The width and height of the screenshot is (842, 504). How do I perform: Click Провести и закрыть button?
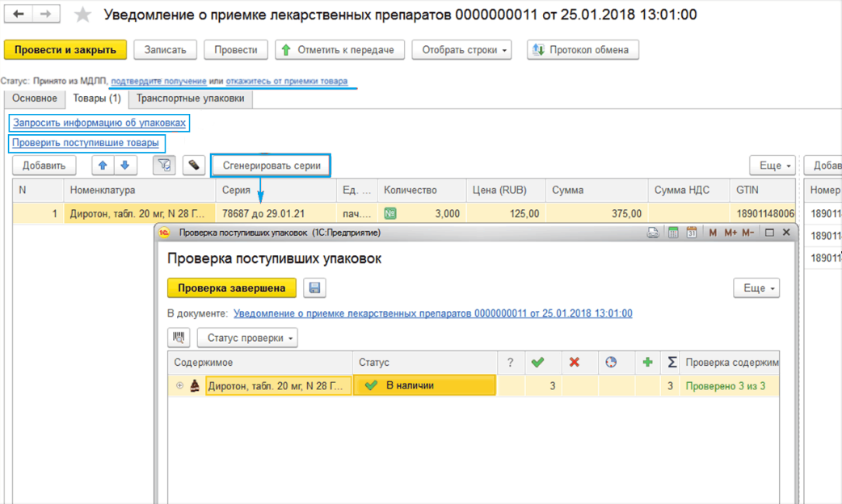65,50
